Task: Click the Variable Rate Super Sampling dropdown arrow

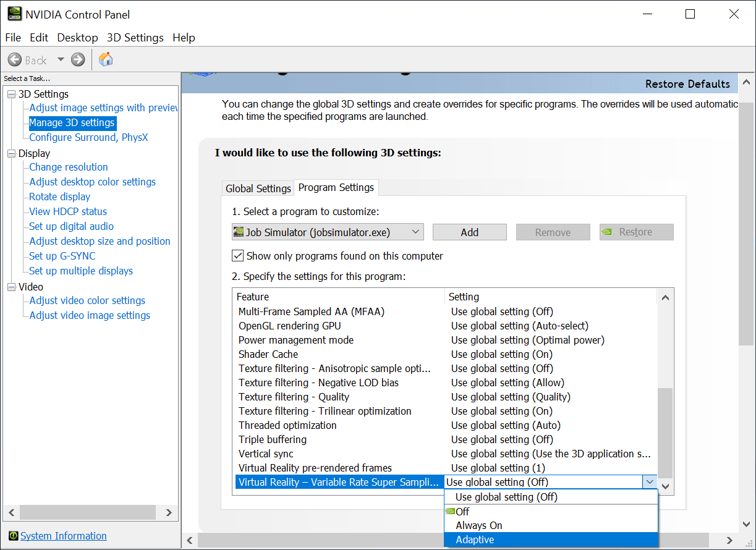Action: pos(648,482)
